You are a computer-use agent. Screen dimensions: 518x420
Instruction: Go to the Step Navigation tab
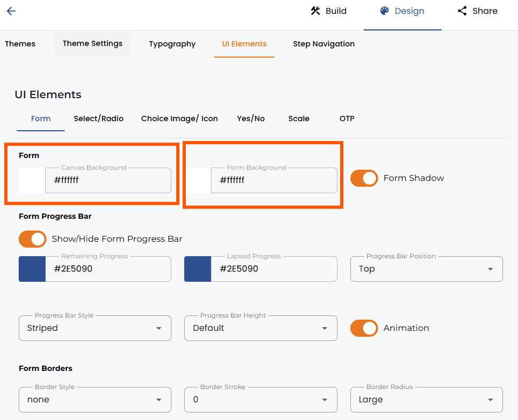tap(324, 44)
